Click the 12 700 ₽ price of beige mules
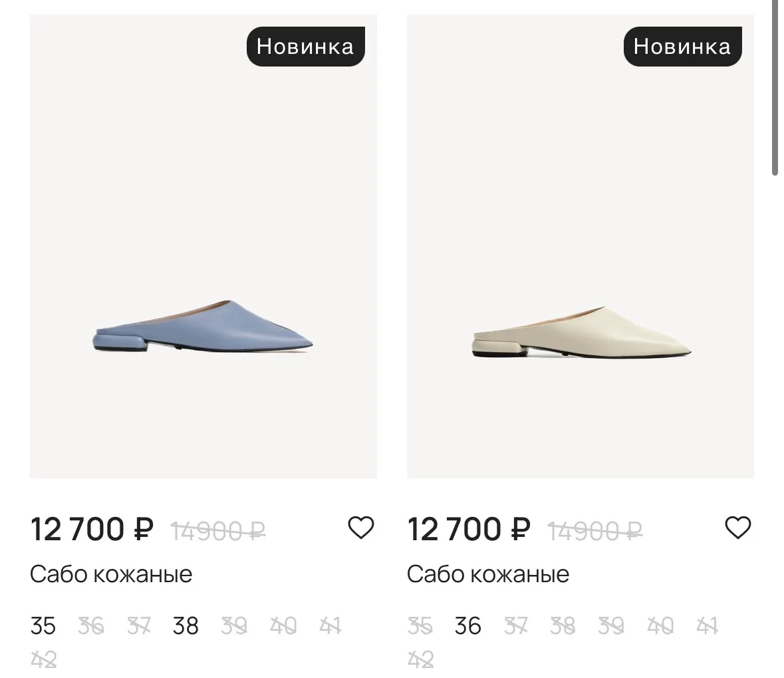Image resolution: width=784 pixels, height=678 pixels. pos(469,530)
